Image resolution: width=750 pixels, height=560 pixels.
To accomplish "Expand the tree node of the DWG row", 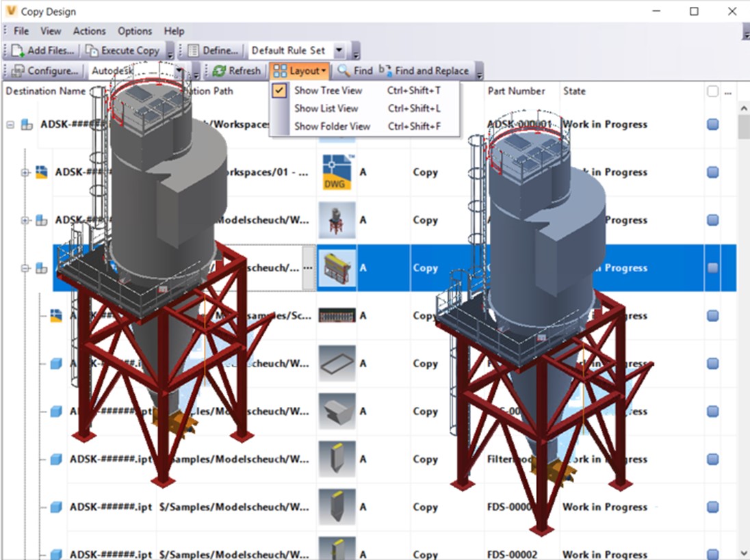I will point(25,172).
